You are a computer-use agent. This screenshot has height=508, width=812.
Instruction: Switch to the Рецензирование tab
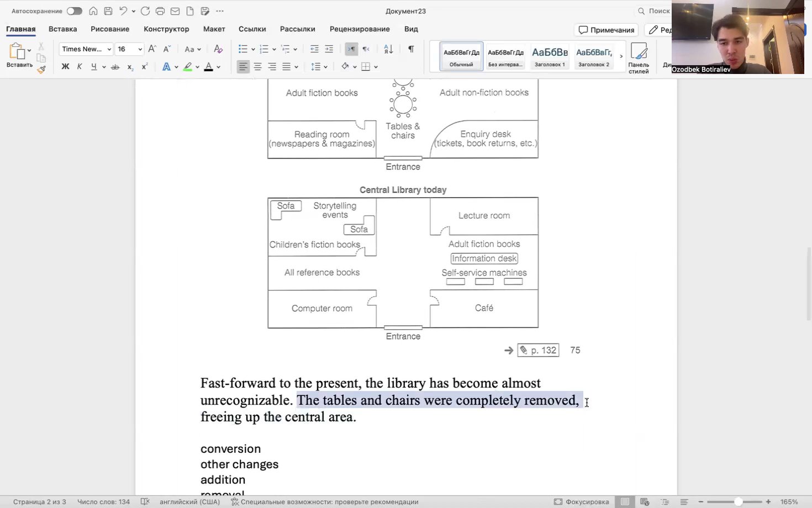click(x=360, y=29)
